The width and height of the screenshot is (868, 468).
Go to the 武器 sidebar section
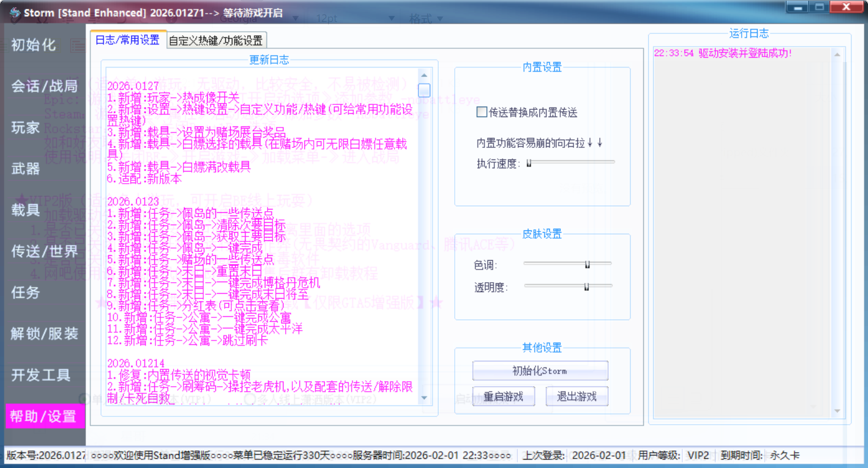[26, 169]
